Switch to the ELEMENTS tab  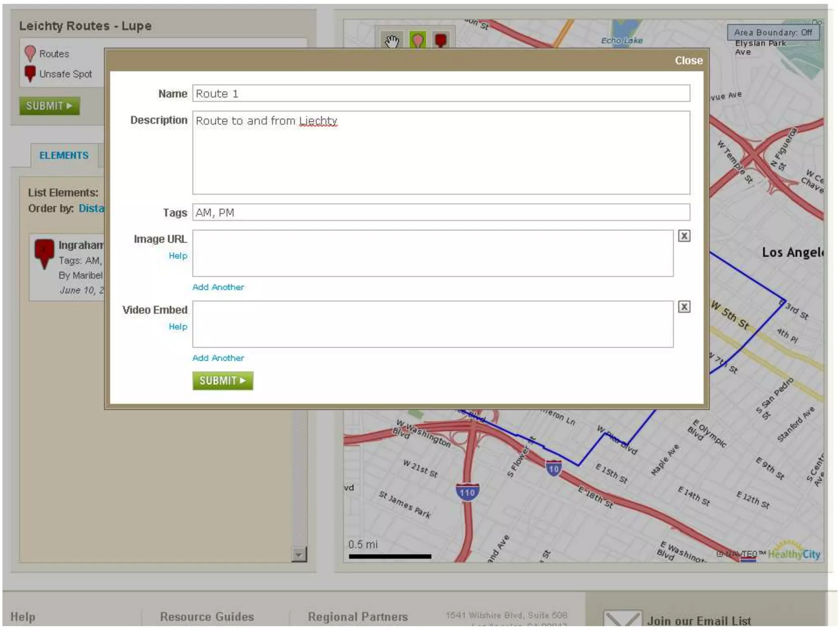point(64,155)
